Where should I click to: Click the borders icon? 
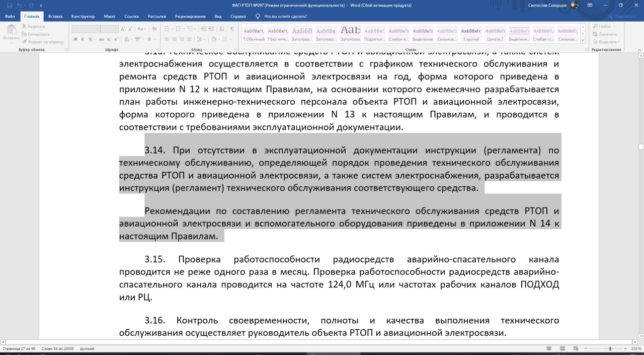[225, 39]
